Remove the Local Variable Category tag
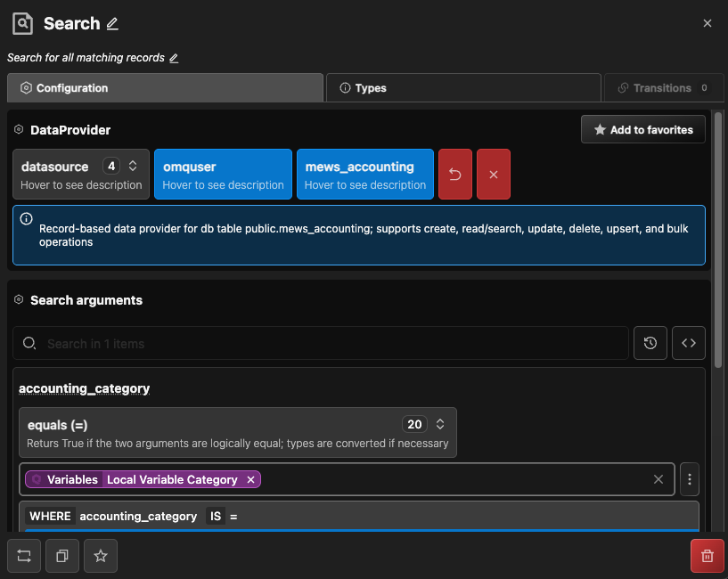 click(x=250, y=479)
